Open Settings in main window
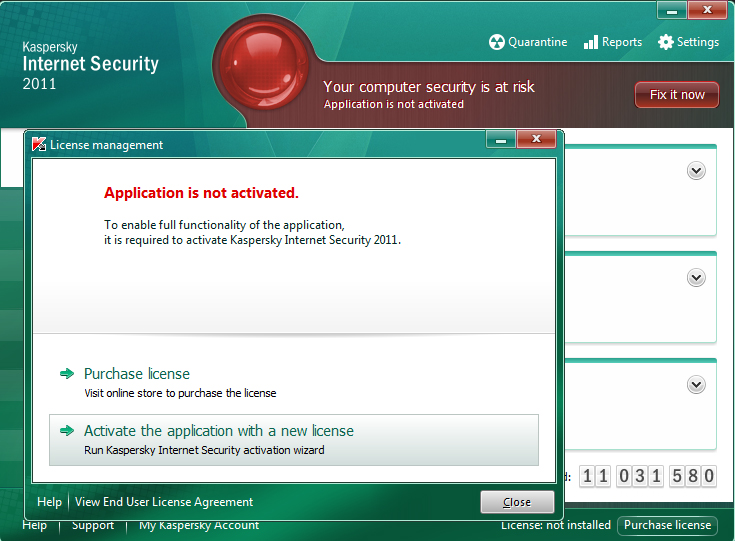Viewport: 735px width, 541px height. 688,42
